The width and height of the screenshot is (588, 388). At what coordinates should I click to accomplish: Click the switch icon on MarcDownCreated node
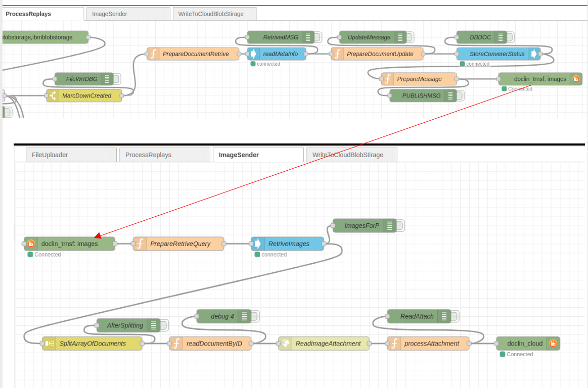[x=53, y=96]
